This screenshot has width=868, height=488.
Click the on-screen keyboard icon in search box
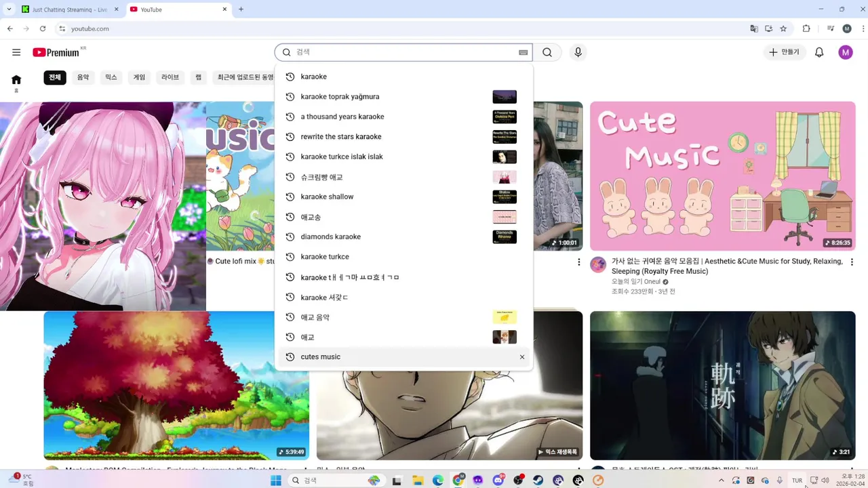(523, 52)
